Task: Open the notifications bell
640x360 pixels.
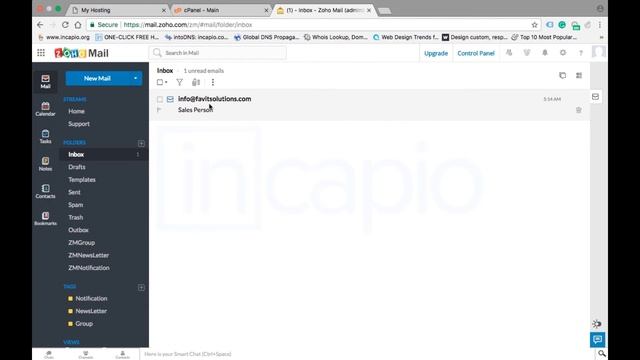Action: [544, 53]
